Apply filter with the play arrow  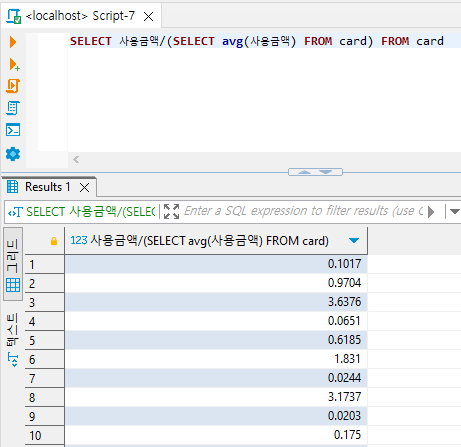431,212
